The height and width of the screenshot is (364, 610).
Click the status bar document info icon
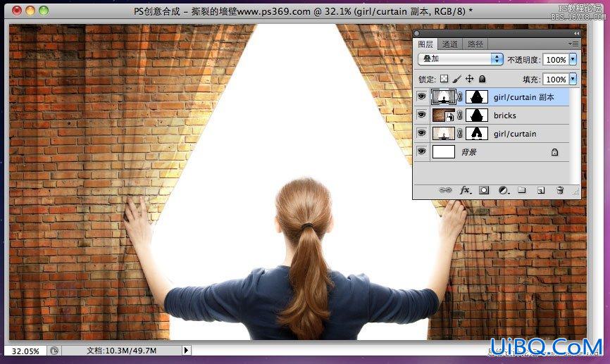click(x=54, y=351)
